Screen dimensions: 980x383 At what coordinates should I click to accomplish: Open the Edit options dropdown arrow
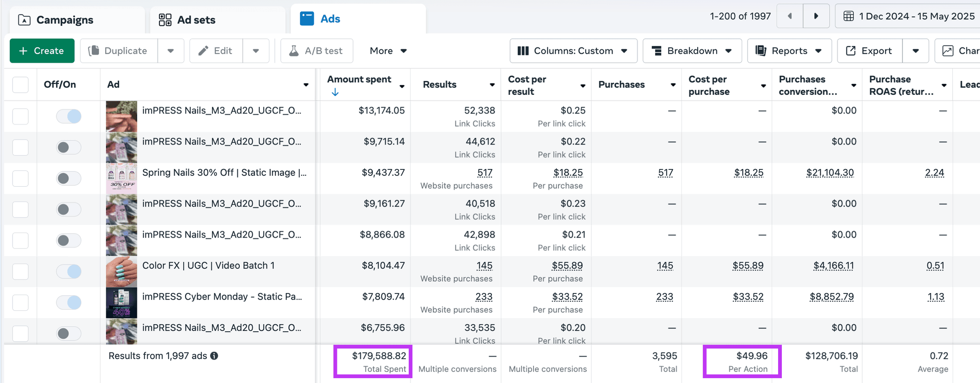tap(256, 51)
